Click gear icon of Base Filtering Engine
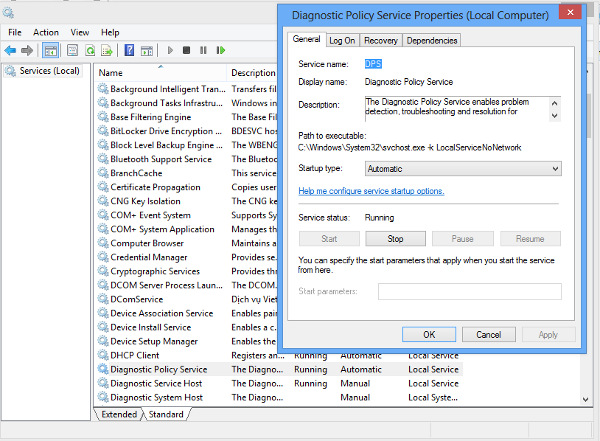 (x=103, y=117)
